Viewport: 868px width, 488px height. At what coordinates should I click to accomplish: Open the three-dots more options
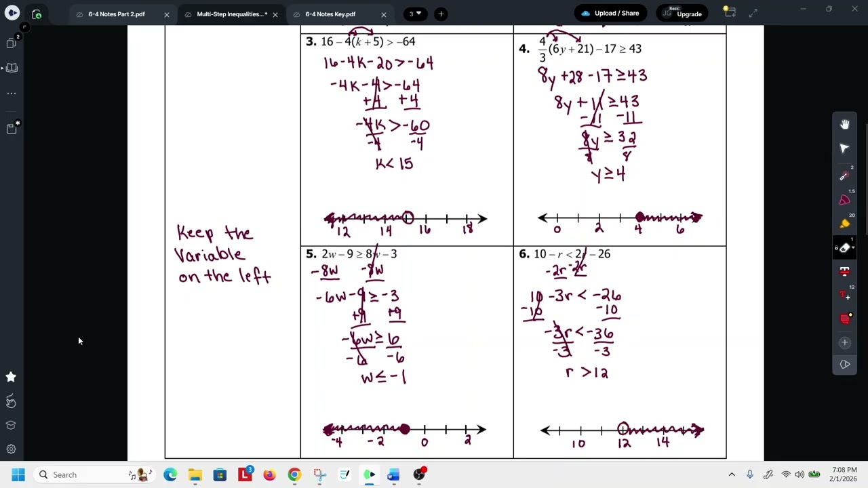pos(12,94)
